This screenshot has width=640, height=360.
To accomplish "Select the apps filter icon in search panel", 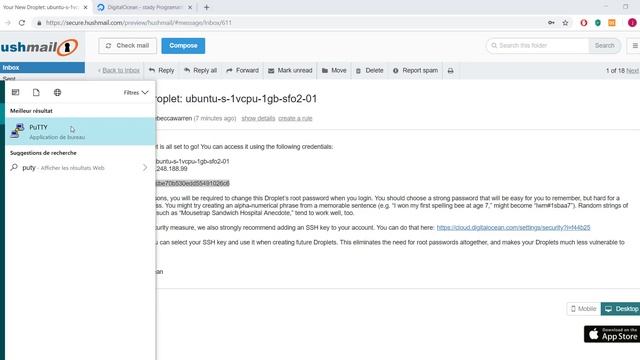I will coord(16,92).
